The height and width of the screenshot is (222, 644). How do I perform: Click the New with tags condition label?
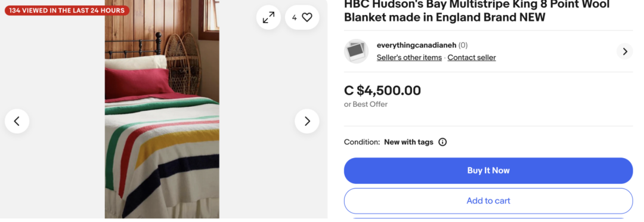point(408,142)
